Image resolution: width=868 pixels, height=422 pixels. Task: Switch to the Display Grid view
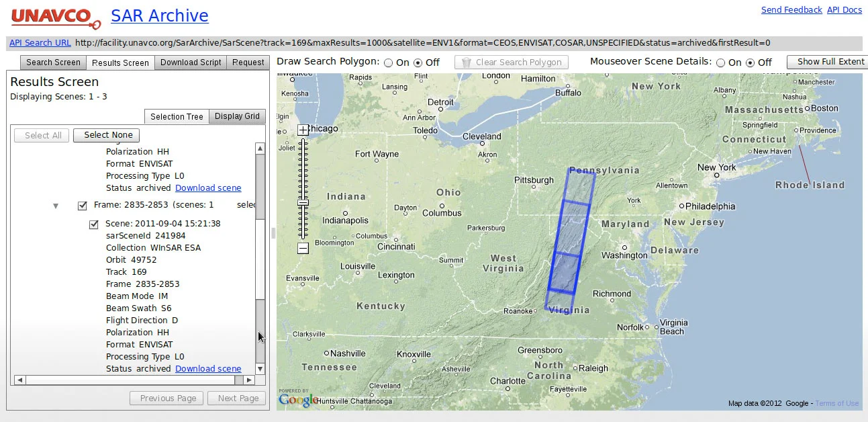pyautogui.click(x=237, y=116)
